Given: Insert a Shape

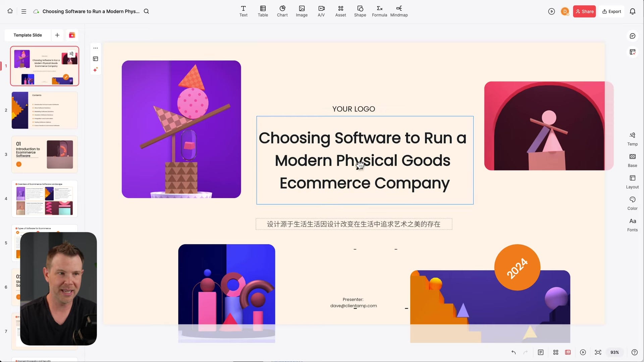Looking at the screenshot, I should (360, 11).
